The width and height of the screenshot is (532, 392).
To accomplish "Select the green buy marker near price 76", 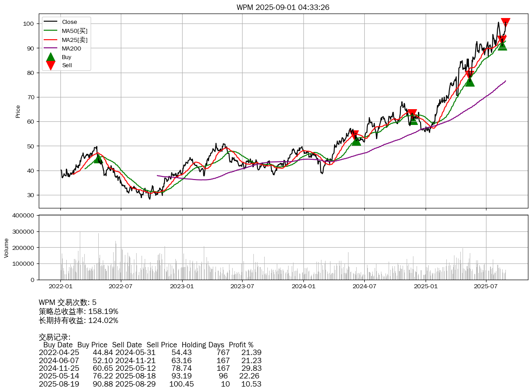I will [469, 82].
